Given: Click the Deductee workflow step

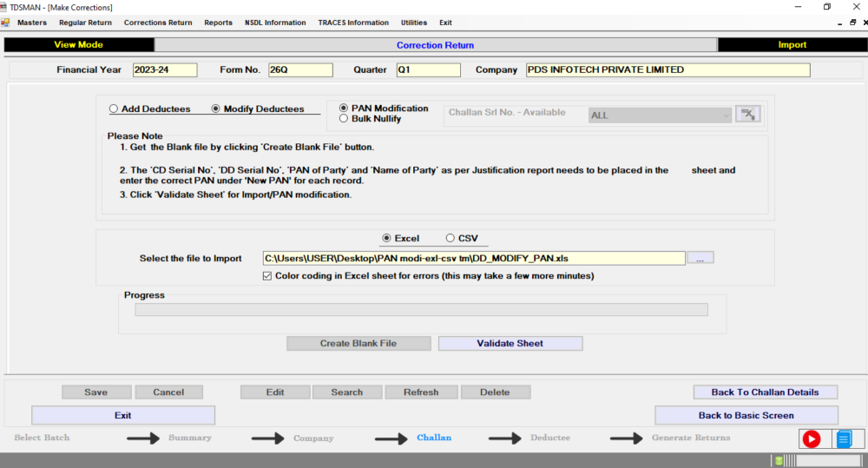Looking at the screenshot, I should click(550, 438).
